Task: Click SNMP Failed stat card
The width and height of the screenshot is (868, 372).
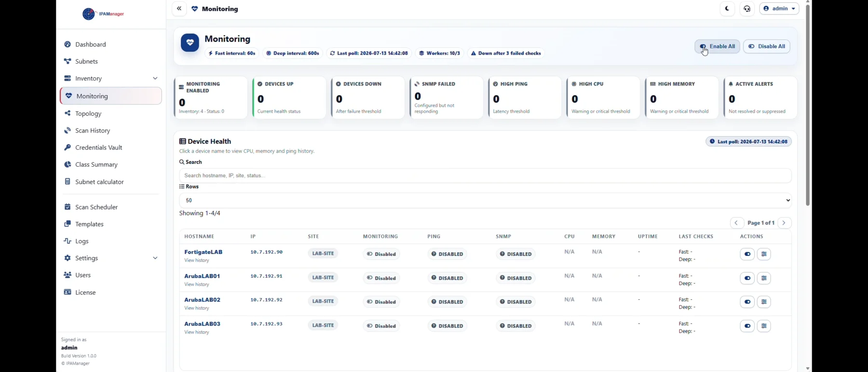Action: click(x=447, y=97)
